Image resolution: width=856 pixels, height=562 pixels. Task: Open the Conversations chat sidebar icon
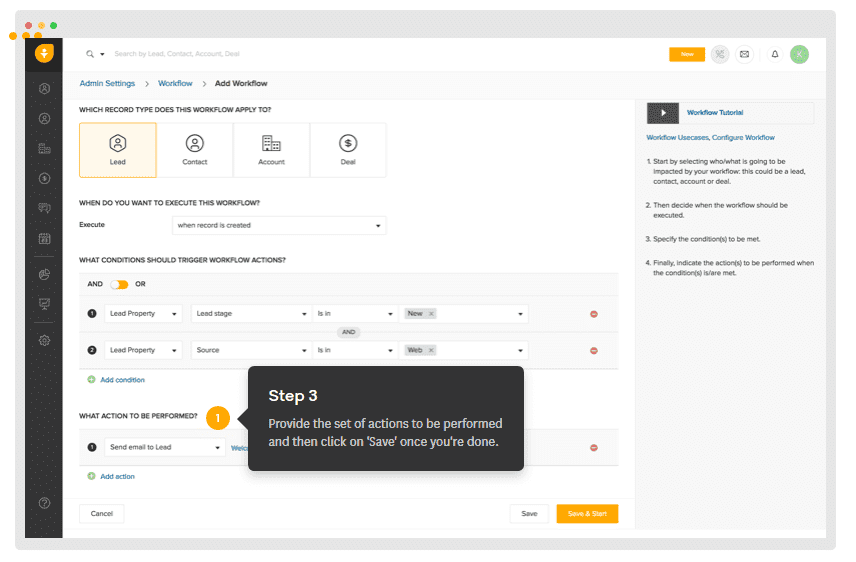point(45,208)
